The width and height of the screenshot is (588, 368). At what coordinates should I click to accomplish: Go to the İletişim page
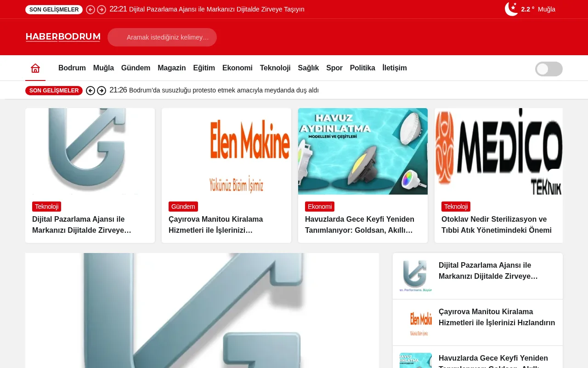(394, 68)
